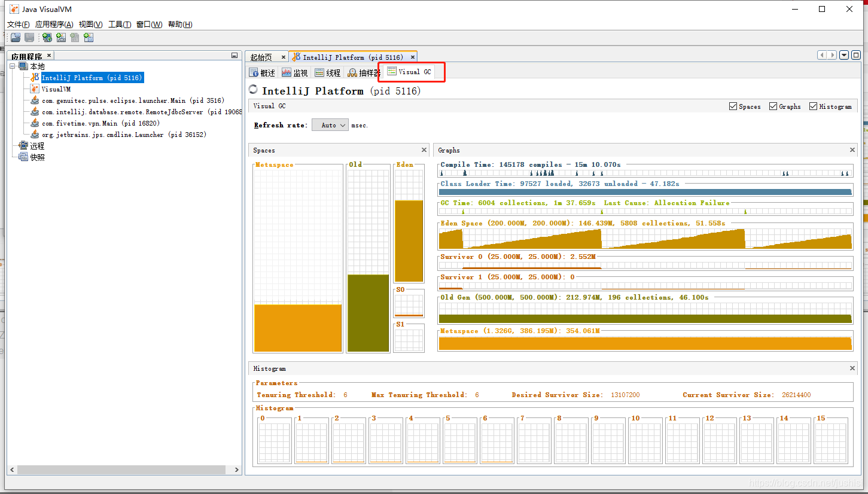The width and height of the screenshot is (868, 494).
Task: Click the Add VM Coredump toolbar icon
Action: click(x=74, y=38)
